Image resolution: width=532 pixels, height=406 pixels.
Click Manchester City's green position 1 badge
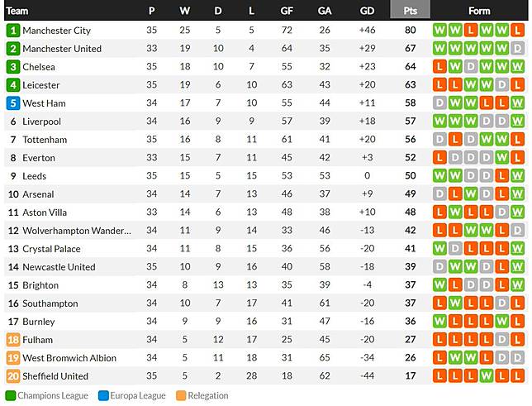point(12,31)
